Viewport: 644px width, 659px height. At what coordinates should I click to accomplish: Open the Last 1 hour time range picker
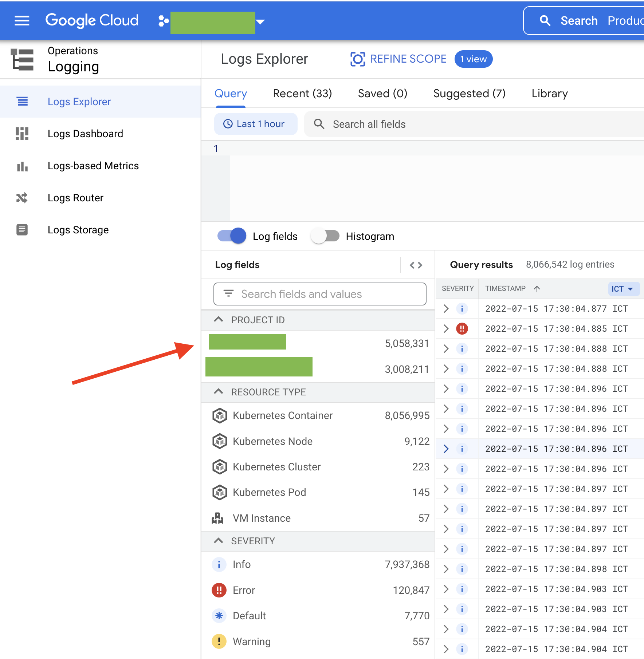256,124
